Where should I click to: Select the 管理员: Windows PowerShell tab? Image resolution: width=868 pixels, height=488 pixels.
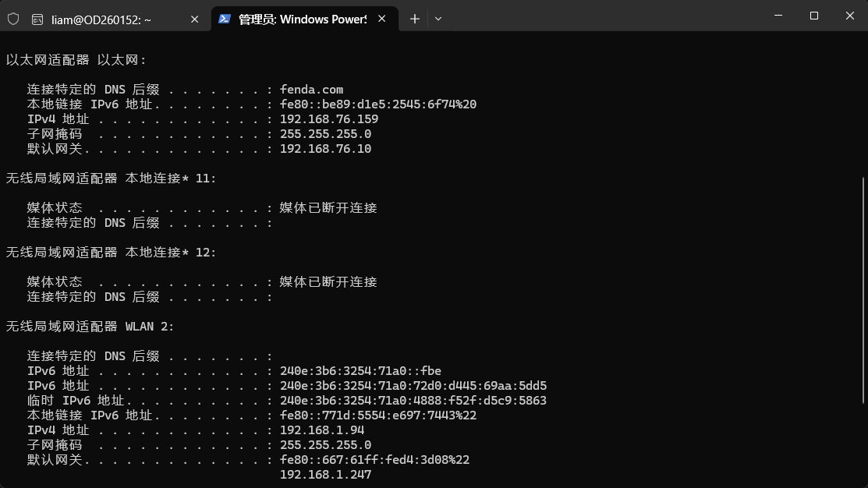pyautogui.click(x=303, y=19)
